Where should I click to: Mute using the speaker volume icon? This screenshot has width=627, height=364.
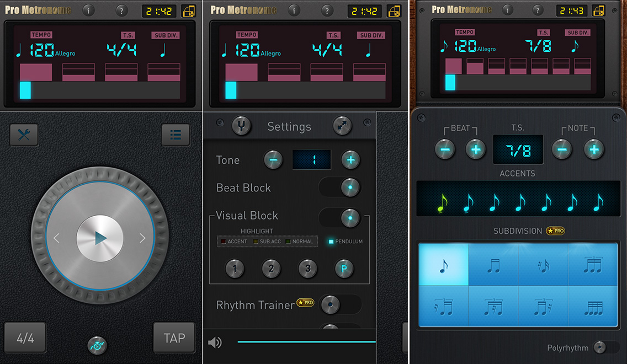tap(215, 342)
